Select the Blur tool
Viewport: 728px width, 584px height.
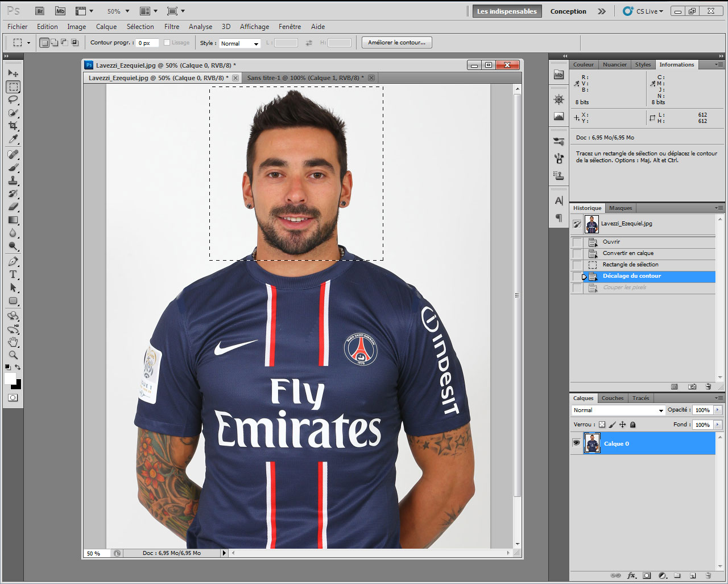pos(13,233)
